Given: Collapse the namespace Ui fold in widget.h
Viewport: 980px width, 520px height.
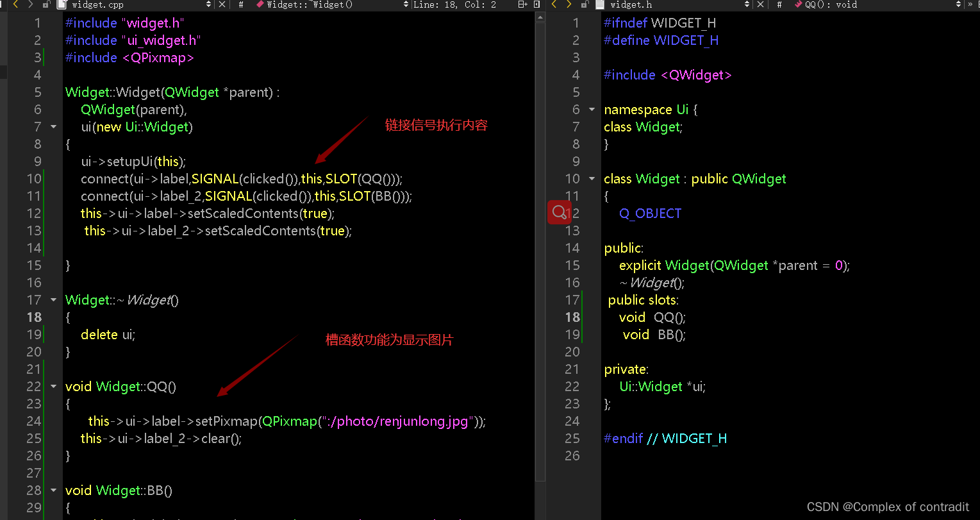Looking at the screenshot, I should pyautogui.click(x=592, y=109).
